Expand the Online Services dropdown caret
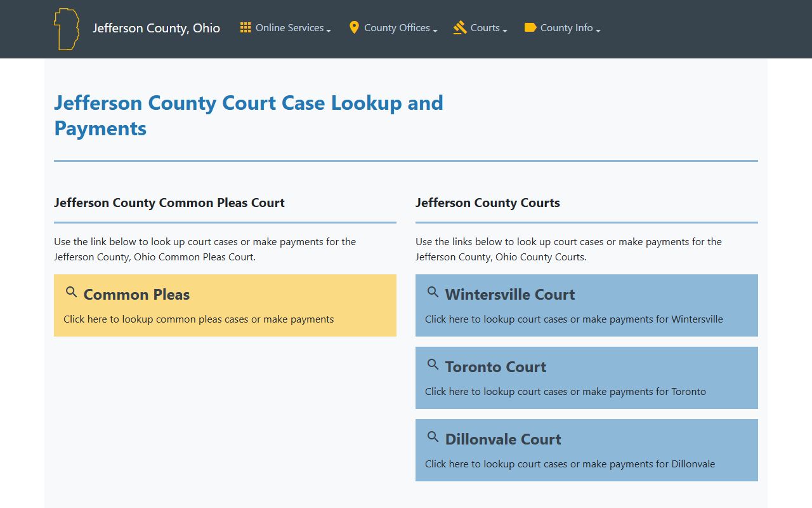This screenshot has width=812, height=508. click(329, 30)
